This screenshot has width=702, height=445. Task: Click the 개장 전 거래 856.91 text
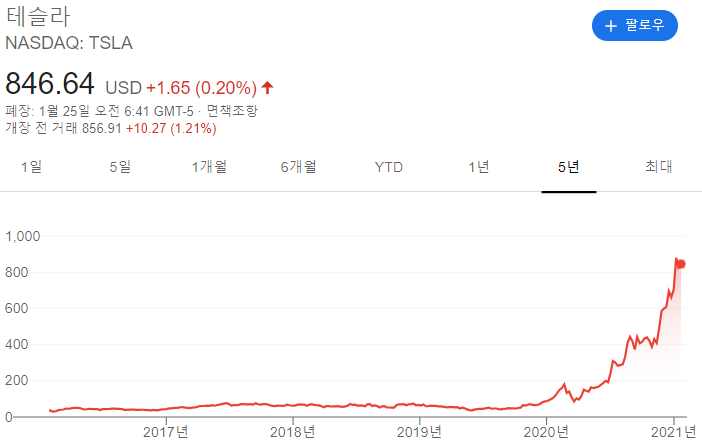tap(63, 128)
